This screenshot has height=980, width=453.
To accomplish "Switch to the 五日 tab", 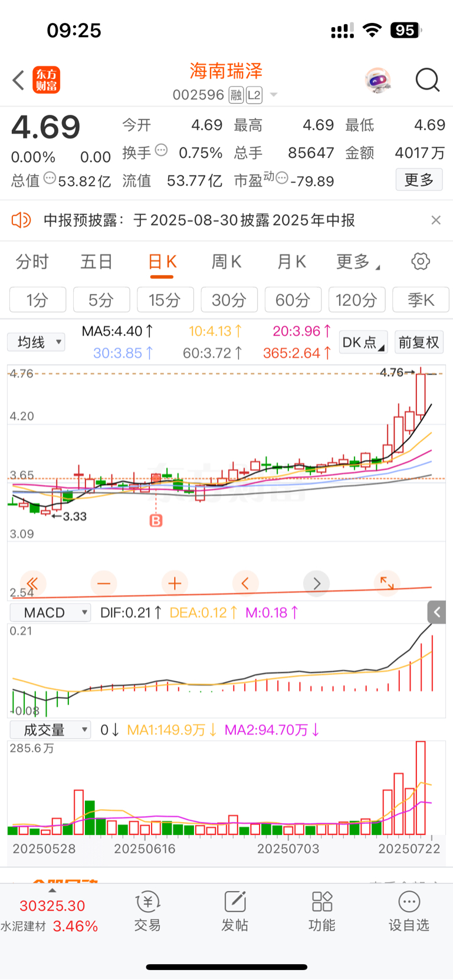I will 96,262.
